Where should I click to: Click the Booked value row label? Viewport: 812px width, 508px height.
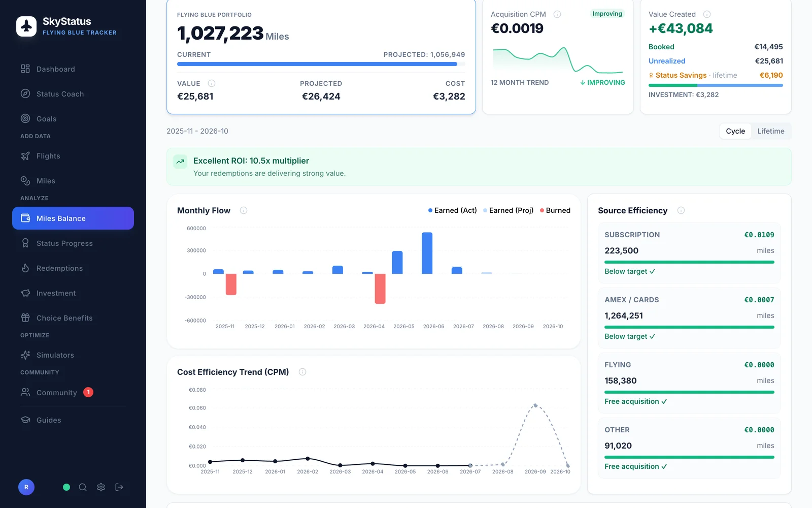pyautogui.click(x=661, y=47)
